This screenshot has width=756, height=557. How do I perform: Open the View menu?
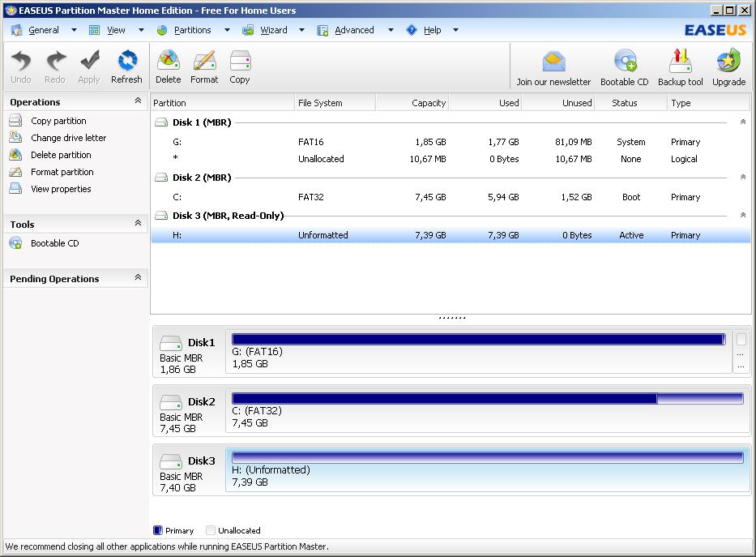[116, 30]
